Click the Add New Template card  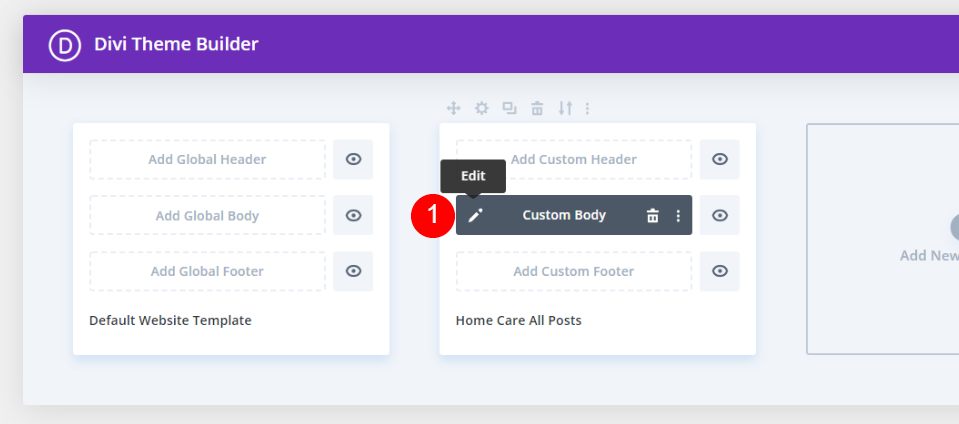click(883, 239)
